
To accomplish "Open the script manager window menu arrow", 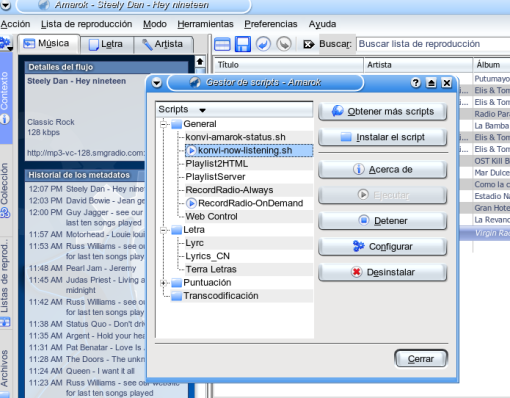I will 157,83.
